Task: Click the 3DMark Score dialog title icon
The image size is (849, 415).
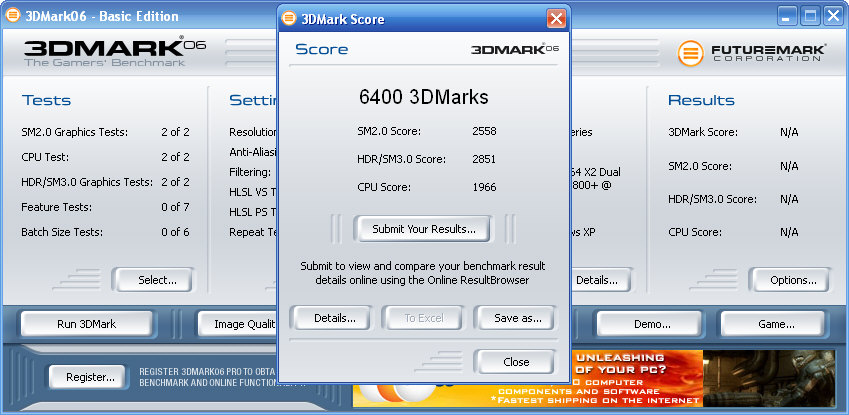Action: coord(289,19)
